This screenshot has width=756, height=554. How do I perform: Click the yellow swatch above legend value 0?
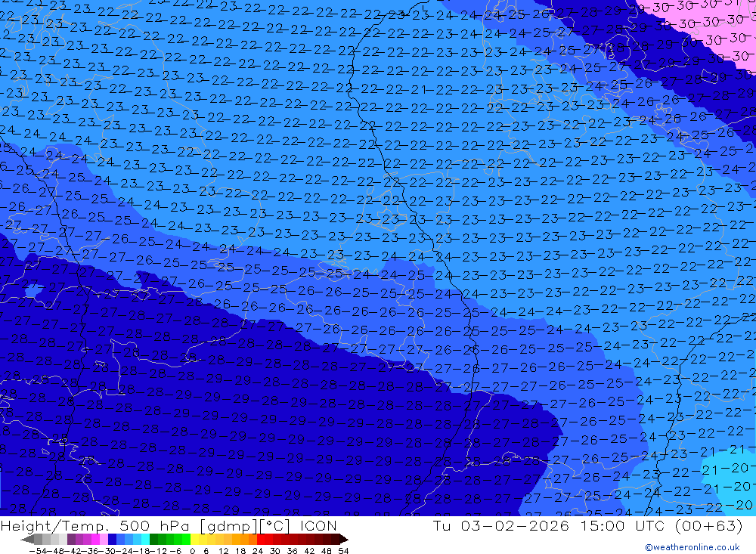point(194,539)
